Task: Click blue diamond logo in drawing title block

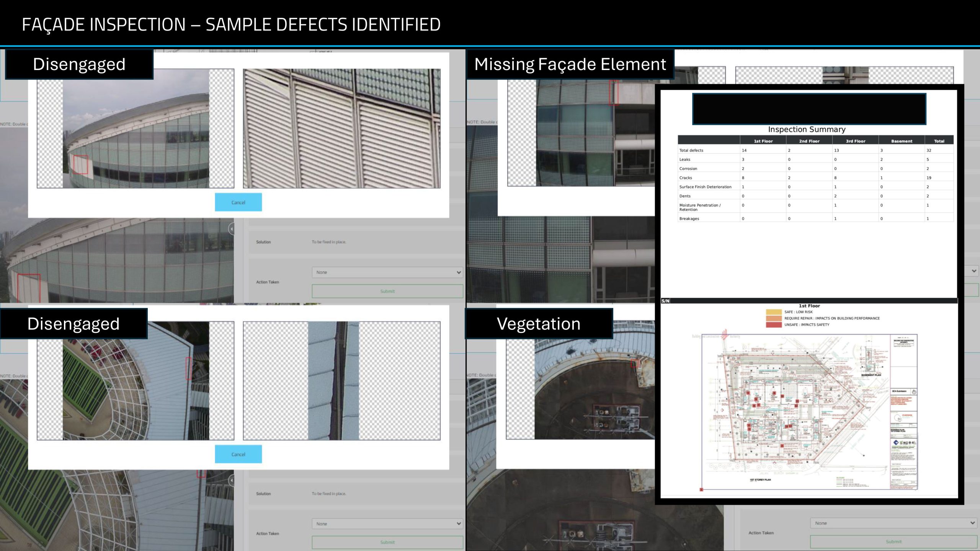Action: click(x=896, y=443)
